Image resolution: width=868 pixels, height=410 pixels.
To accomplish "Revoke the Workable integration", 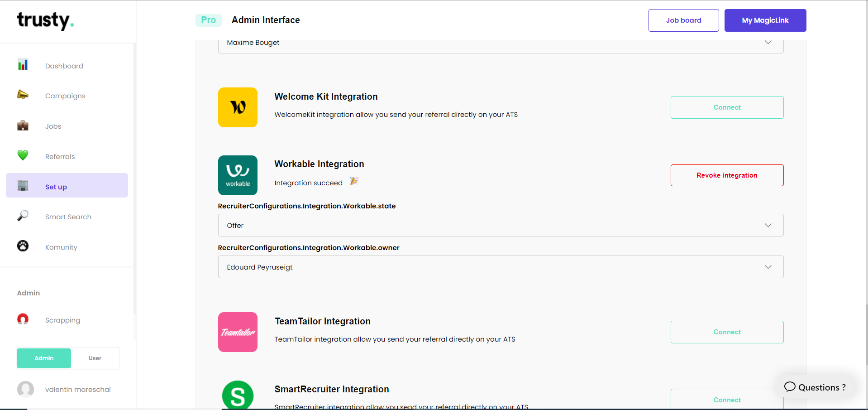I will (726, 175).
